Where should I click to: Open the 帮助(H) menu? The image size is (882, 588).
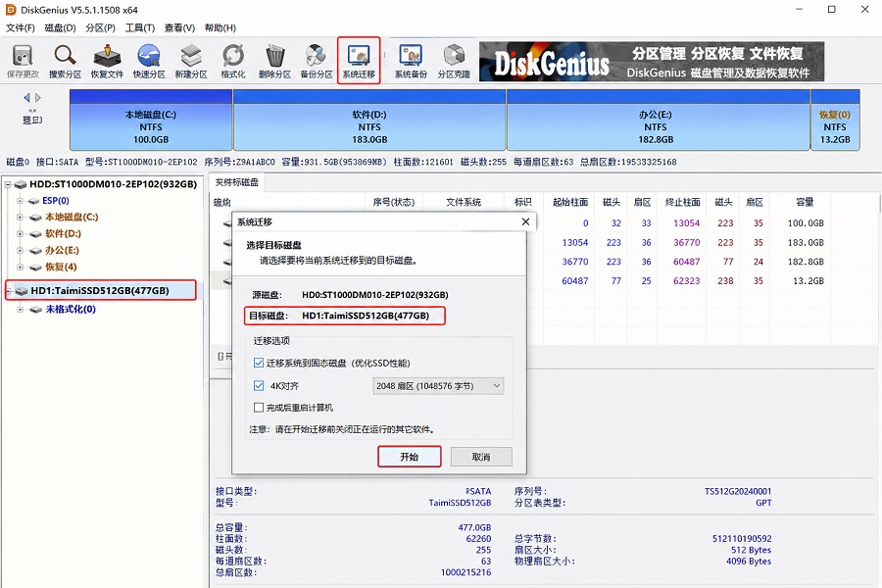pos(220,27)
